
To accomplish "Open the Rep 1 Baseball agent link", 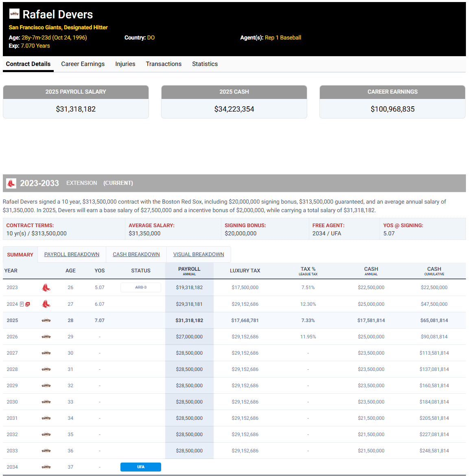I will (x=283, y=37).
